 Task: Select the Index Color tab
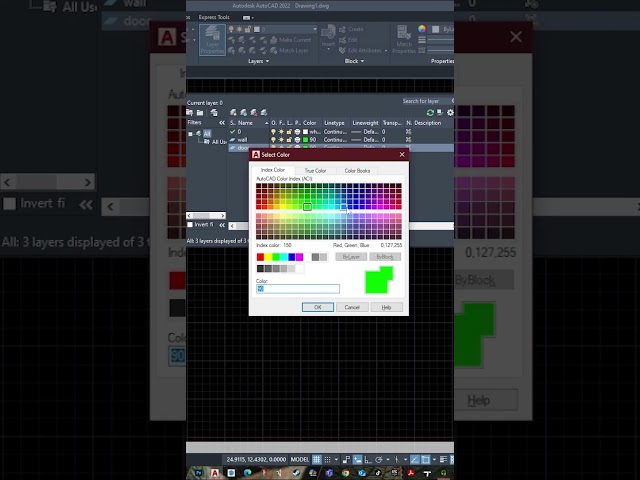click(x=273, y=170)
